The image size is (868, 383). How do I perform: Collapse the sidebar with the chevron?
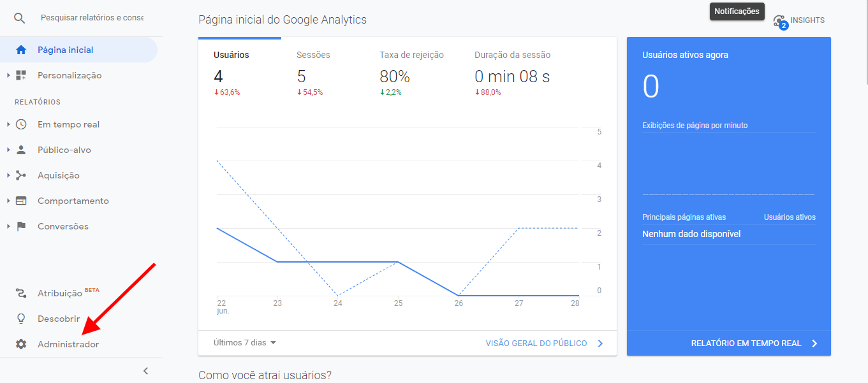tap(145, 371)
